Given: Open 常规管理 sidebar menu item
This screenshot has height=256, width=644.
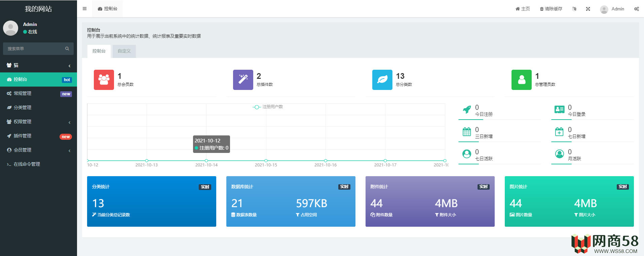Looking at the screenshot, I should (x=38, y=94).
